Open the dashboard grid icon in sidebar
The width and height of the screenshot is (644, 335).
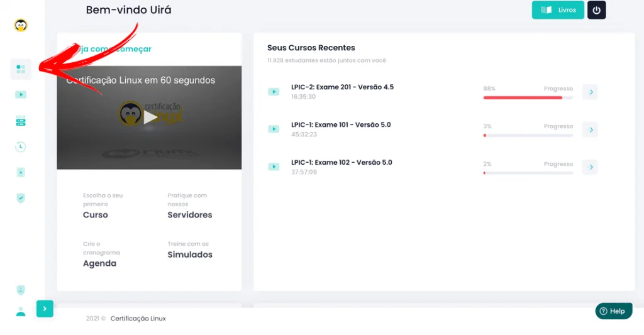(x=21, y=69)
